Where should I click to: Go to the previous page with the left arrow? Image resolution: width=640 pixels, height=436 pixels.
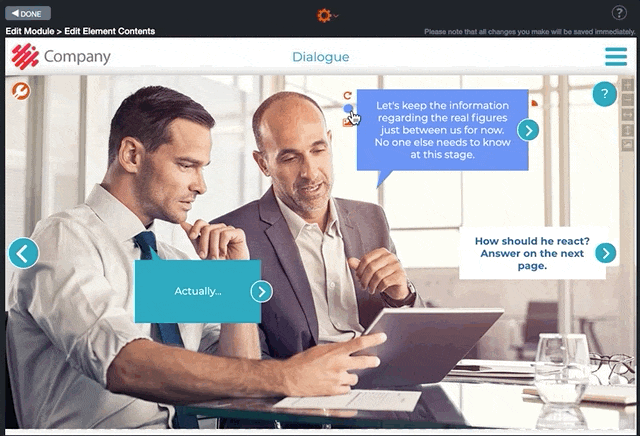coord(24,253)
